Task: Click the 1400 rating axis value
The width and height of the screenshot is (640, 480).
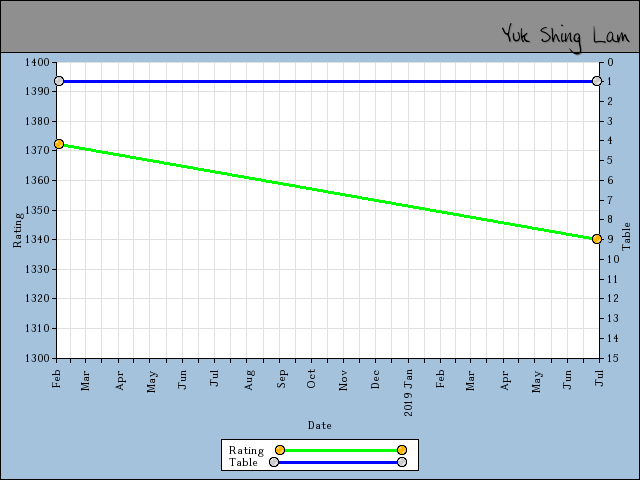Action: [37, 62]
